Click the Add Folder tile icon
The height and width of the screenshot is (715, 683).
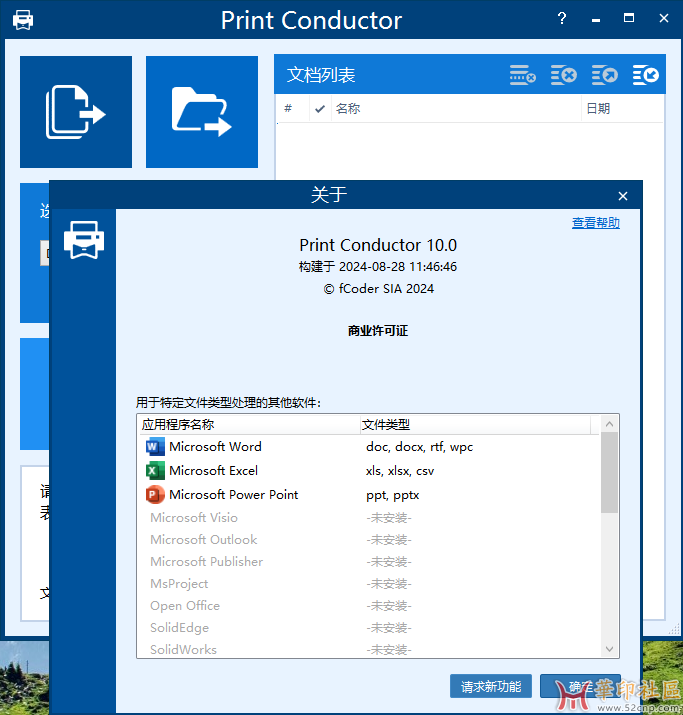click(x=202, y=112)
